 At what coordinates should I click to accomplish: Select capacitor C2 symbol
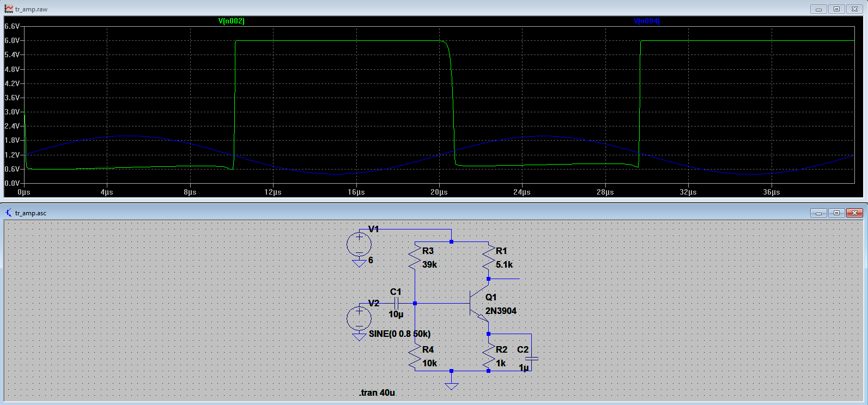(x=531, y=359)
